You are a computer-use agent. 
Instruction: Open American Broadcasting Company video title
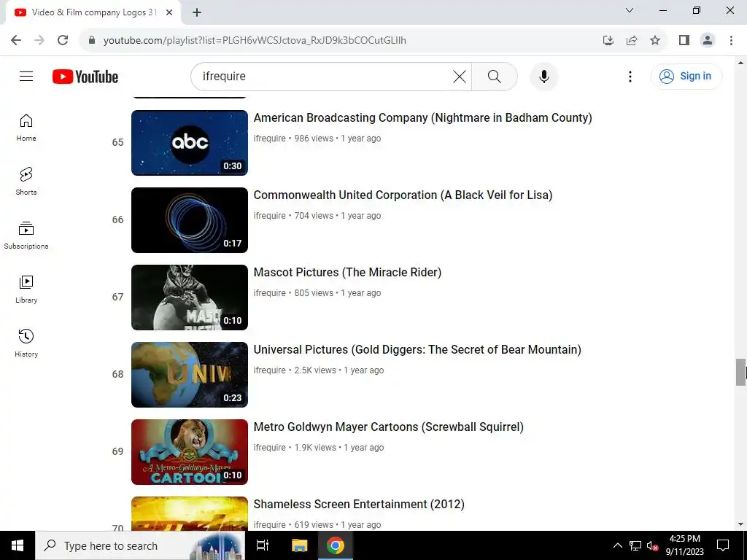tap(422, 117)
